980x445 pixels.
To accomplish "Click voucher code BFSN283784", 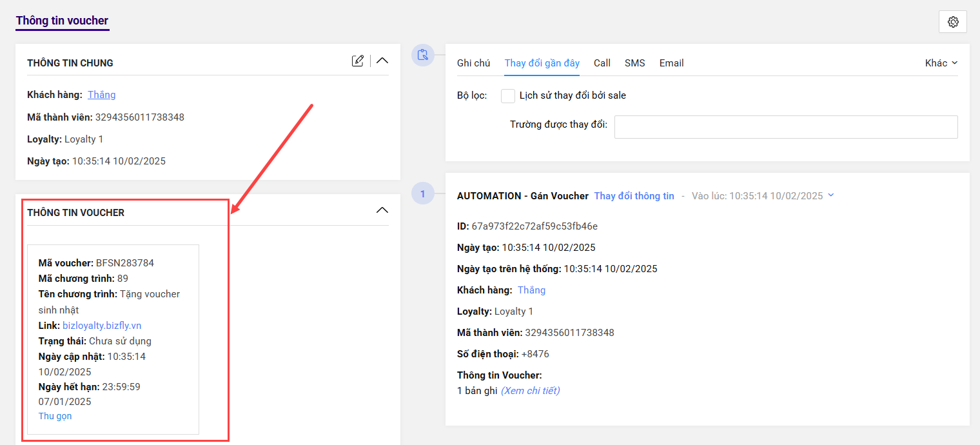I will point(125,263).
